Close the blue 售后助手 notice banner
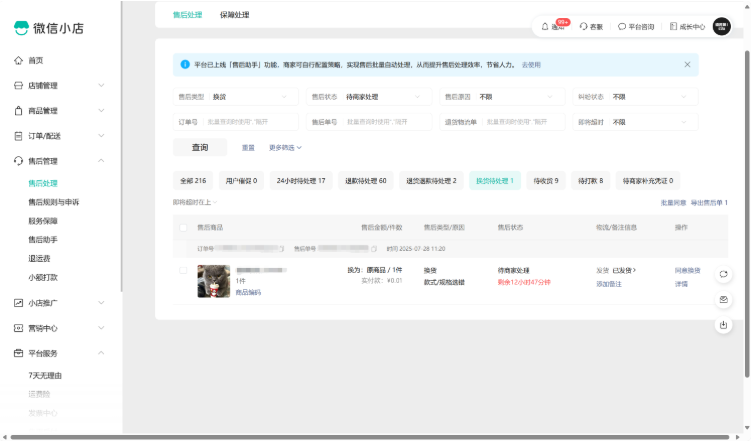755x446 pixels. coord(687,64)
